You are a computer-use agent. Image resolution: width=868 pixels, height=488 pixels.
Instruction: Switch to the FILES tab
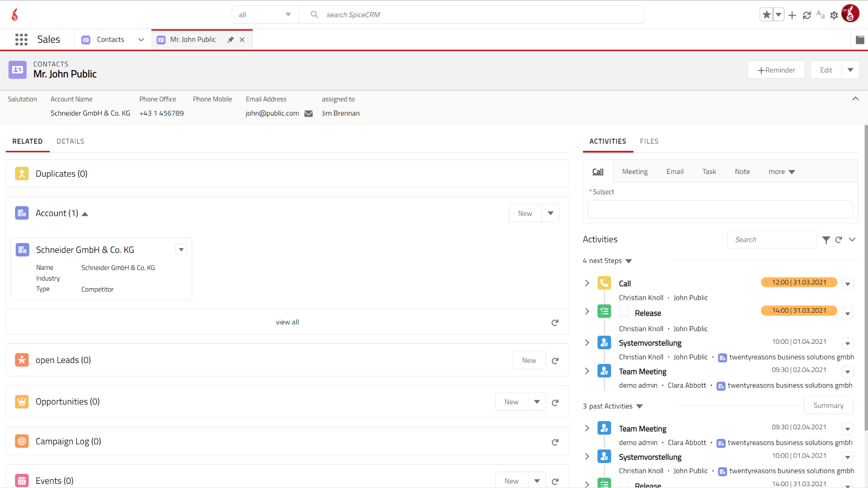pyautogui.click(x=649, y=141)
